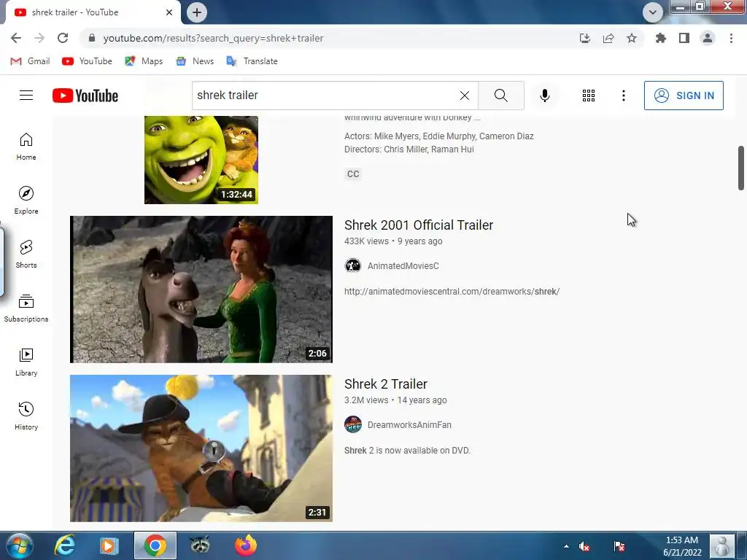Image resolution: width=747 pixels, height=560 pixels.
Task: Click the AnimatedMoviesC channel avatar
Action: (x=353, y=265)
